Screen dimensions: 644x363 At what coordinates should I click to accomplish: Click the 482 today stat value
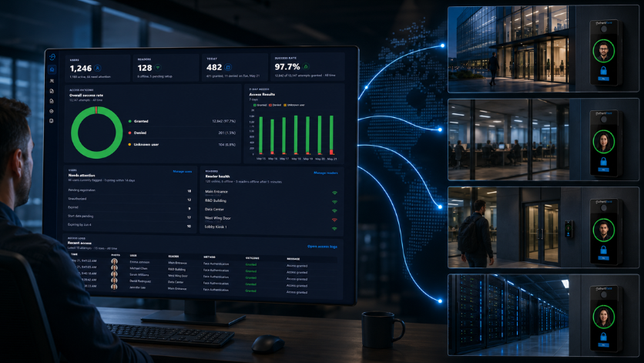click(214, 67)
